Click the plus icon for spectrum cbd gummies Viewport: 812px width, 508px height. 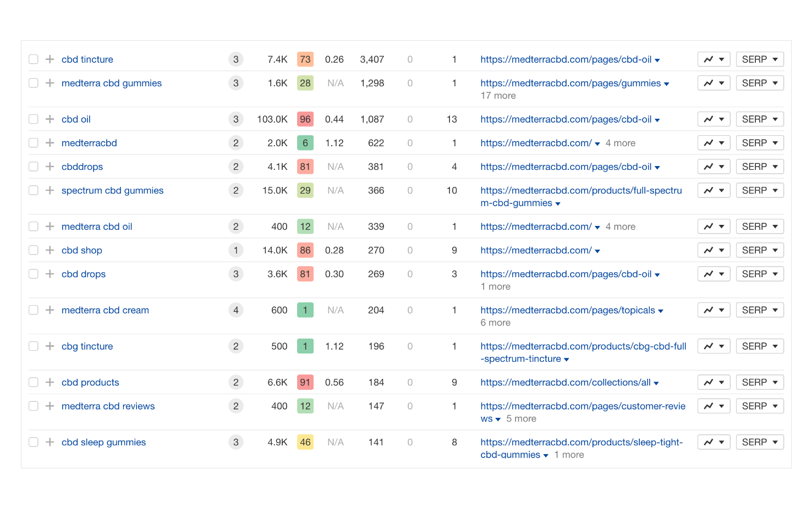point(50,190)
